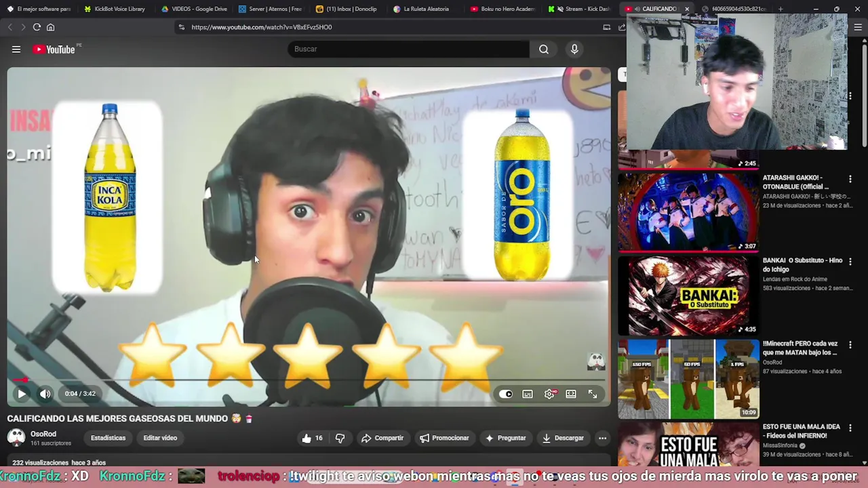Click the browser address bar URL
The height and width of the screenshot is (488, 868).
click(x=261, y=27)
